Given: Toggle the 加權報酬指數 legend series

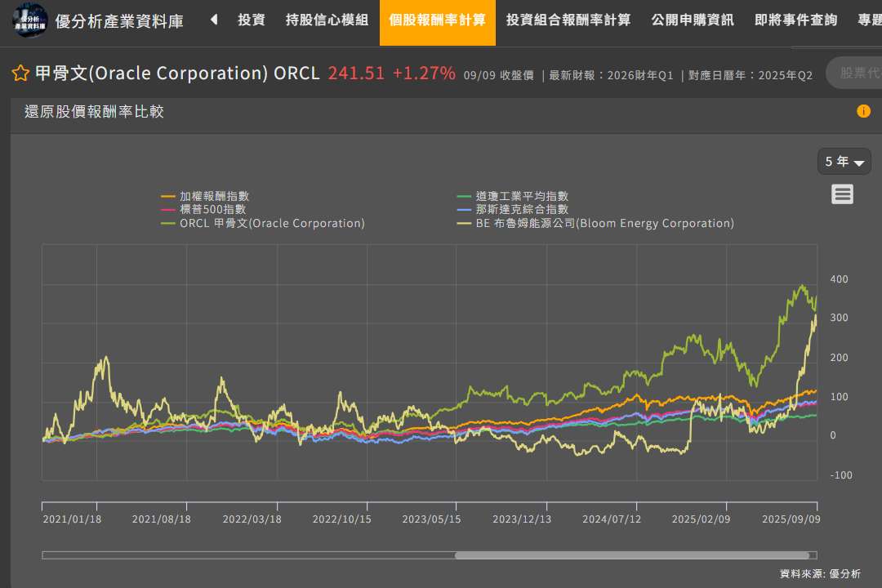Looking at the screenshot, I should [x=205, y=196].
